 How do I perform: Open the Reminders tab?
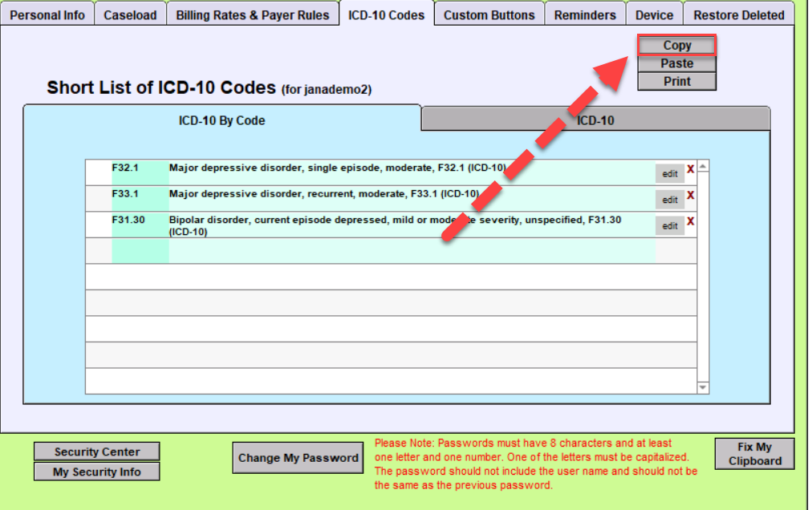585,14
